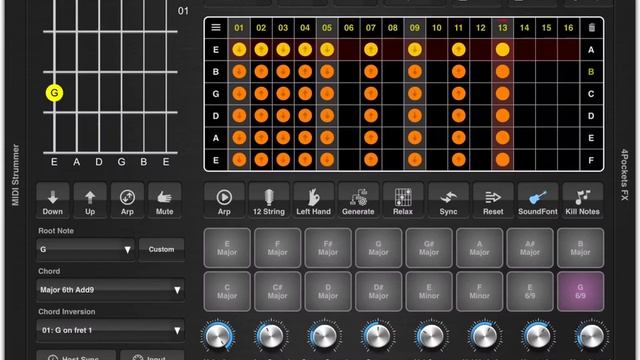Toggle 12 String mode
The image size is (640, 360).
coord(269,201)
